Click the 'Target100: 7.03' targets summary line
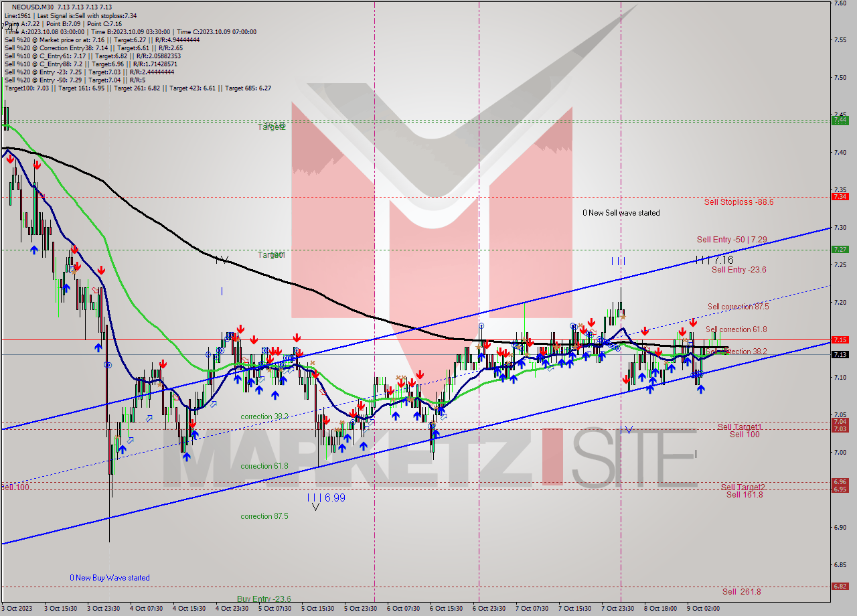857x616 pixels. (137, 88)
